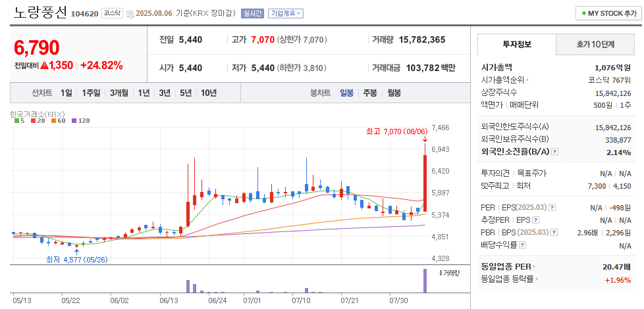
Task: Click the 노랑풍선 stock name heading
Action: tap(40, 12)
